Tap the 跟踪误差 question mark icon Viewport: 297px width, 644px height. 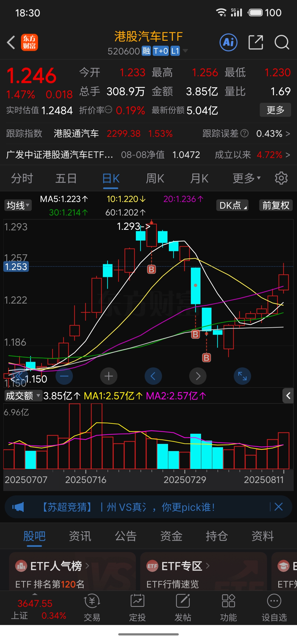coord(244,133)
